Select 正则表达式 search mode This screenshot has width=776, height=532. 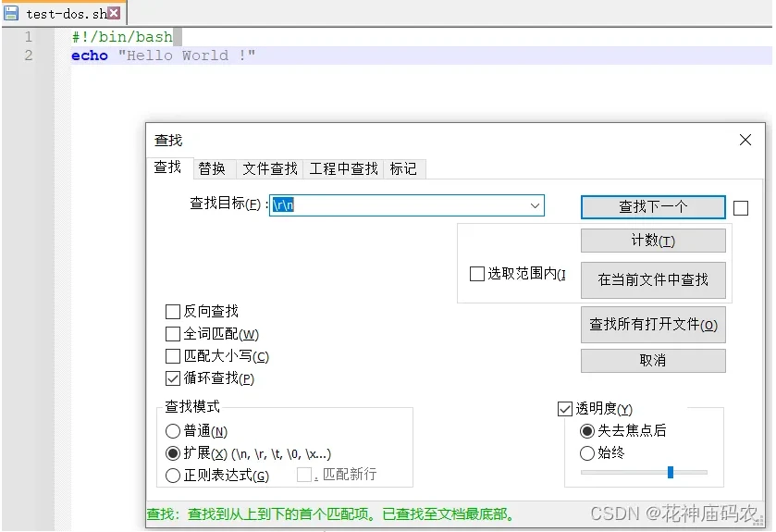(x=173, y=476)
